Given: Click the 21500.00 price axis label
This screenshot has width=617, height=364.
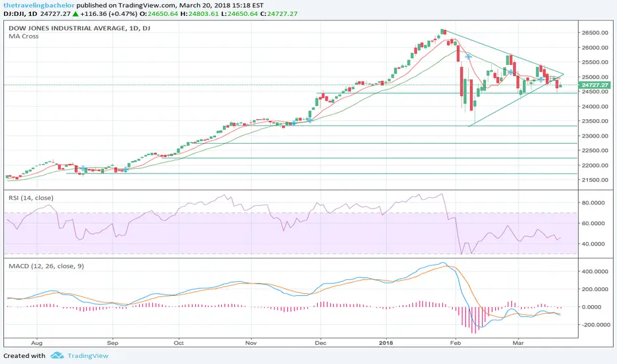Looking at the screenshot, I should (595, 180).
